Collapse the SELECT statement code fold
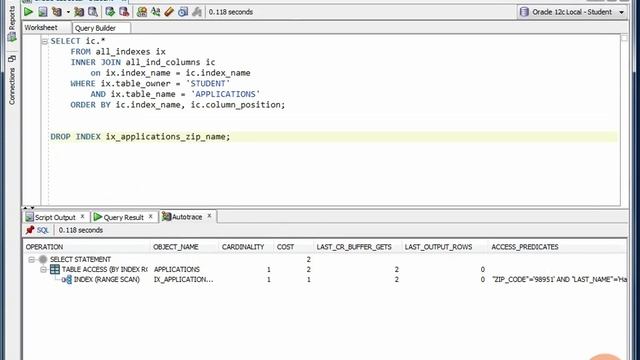This screenshot has width=640, height=360. pyautogui.click(x=45, y=41)
